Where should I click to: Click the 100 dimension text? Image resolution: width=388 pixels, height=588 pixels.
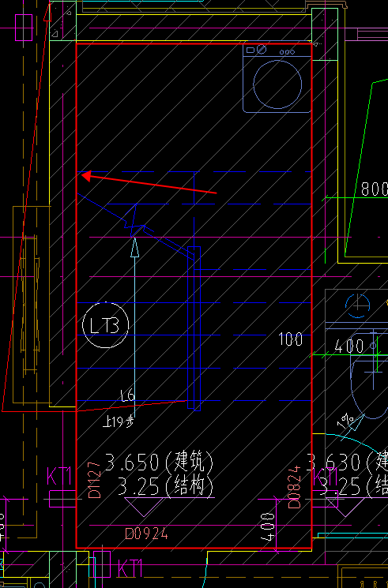click(x=291, y=339)
